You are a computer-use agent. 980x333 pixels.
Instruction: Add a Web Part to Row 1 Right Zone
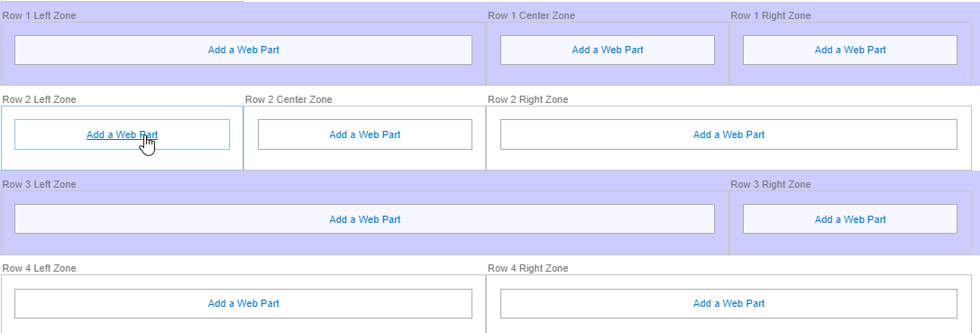point(850,50)
